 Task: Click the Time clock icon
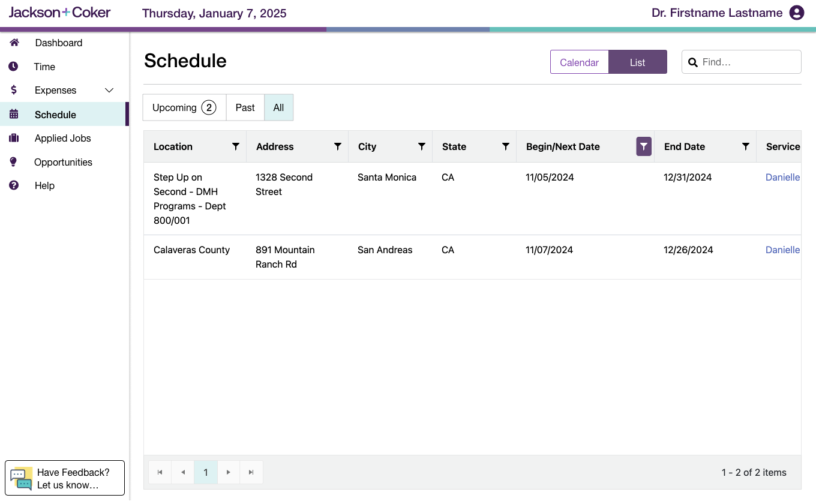13,67
